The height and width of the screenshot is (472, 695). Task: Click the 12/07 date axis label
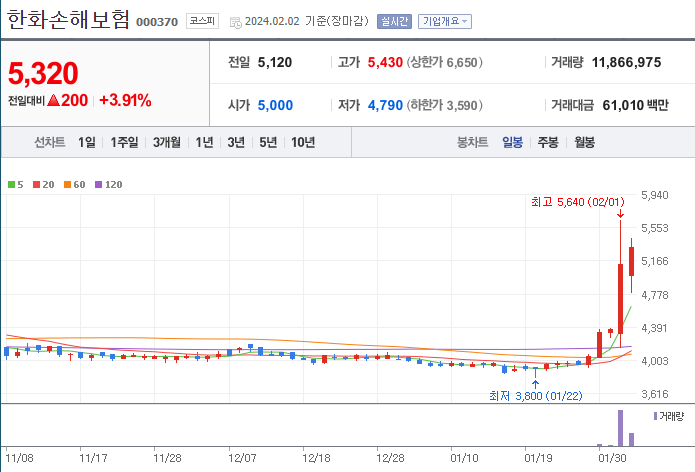(242, 458)
